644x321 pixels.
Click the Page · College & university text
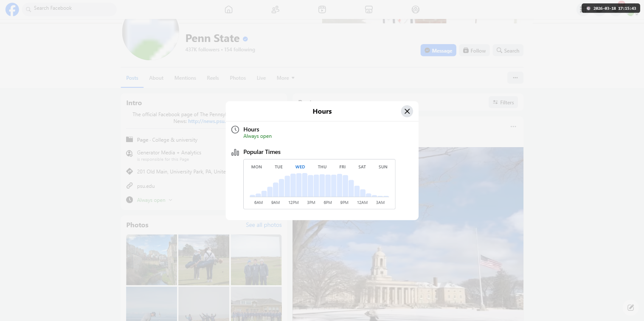(167, 140)
